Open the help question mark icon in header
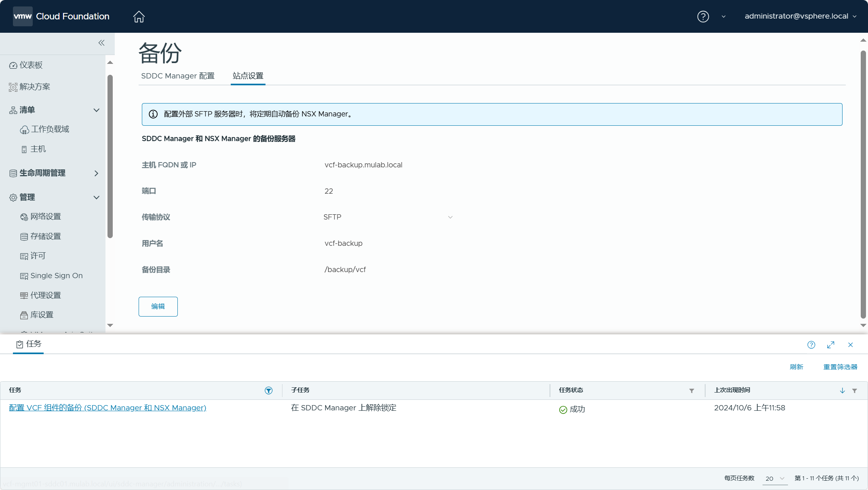Screen dimensions: 868x490 point(703,17)
